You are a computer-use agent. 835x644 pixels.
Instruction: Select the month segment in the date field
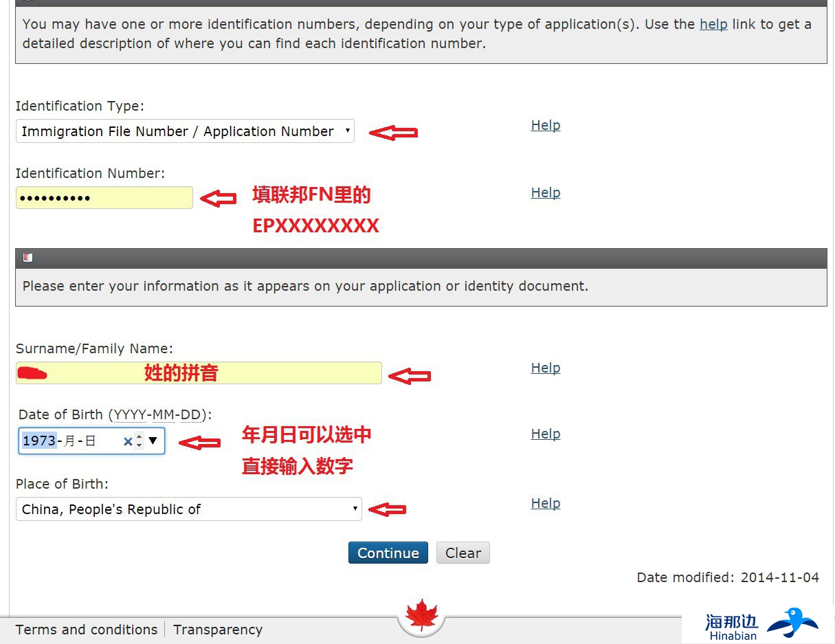[69, 441]
